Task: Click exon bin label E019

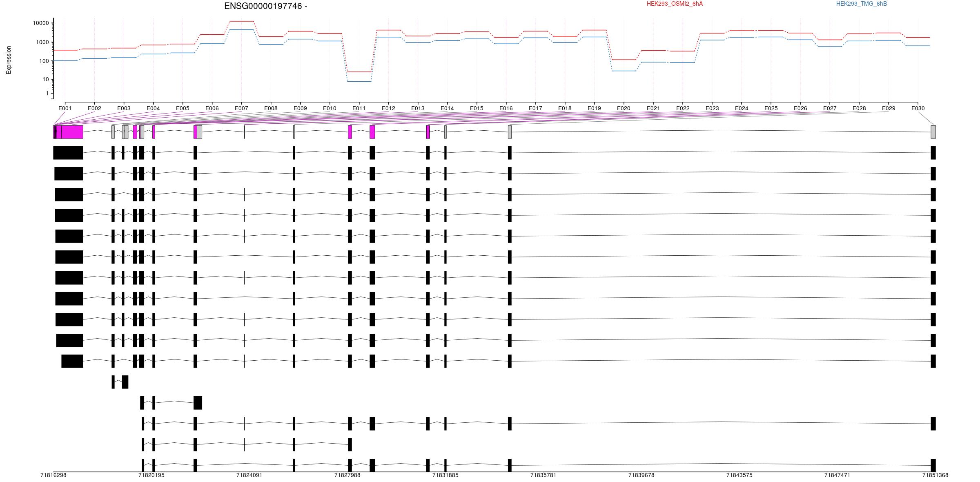Action: (594, 108)
